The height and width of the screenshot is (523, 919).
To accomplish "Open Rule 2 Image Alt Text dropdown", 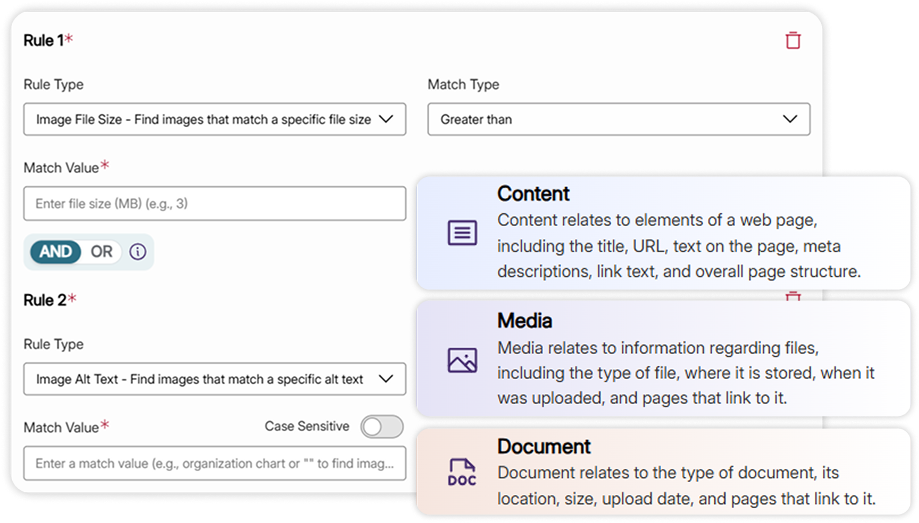I will pos(214,379).
